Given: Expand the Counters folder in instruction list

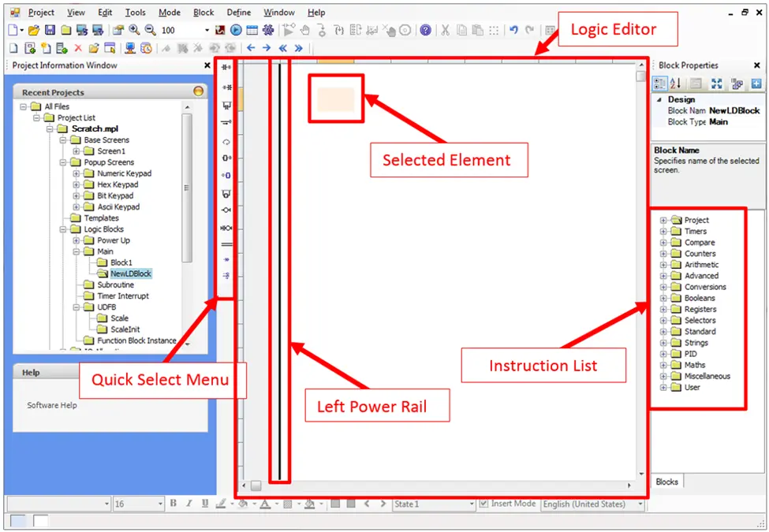Looking at the screenshot, I should coord(663,254).
